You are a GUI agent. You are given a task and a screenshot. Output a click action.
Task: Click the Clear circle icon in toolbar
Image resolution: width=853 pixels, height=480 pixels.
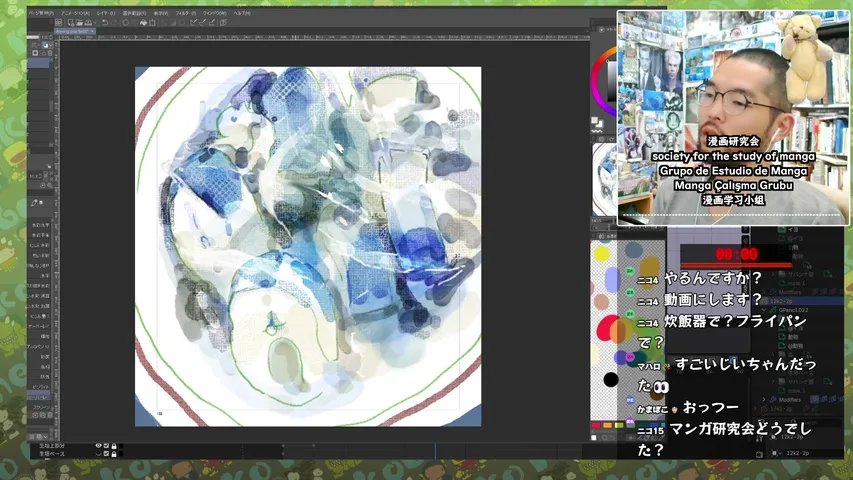pos(126,23)
